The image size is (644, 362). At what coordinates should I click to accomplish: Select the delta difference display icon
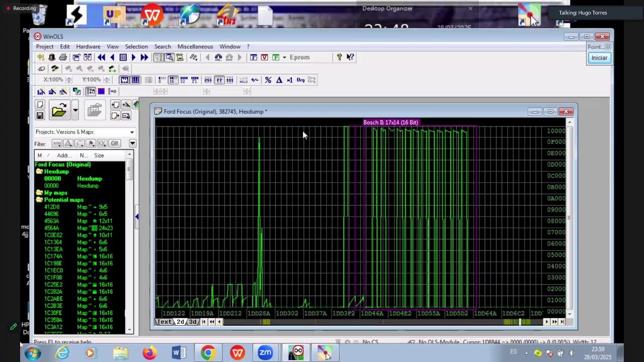279,80
